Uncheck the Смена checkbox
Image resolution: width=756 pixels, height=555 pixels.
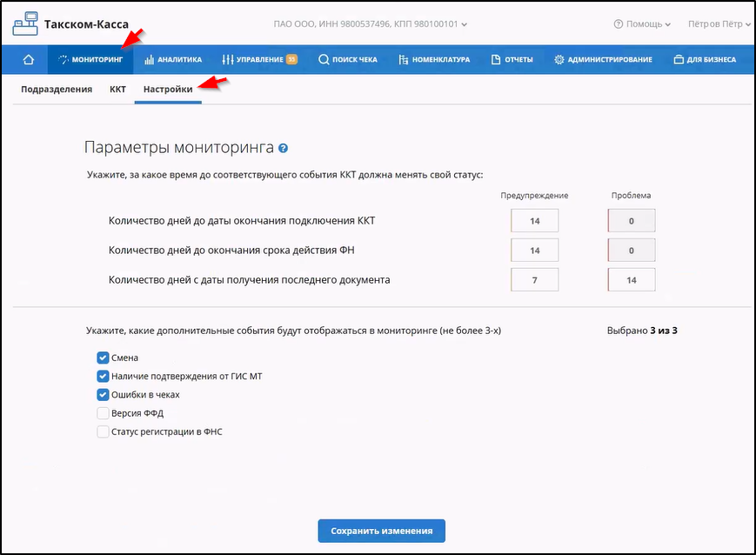pos(103,358)
